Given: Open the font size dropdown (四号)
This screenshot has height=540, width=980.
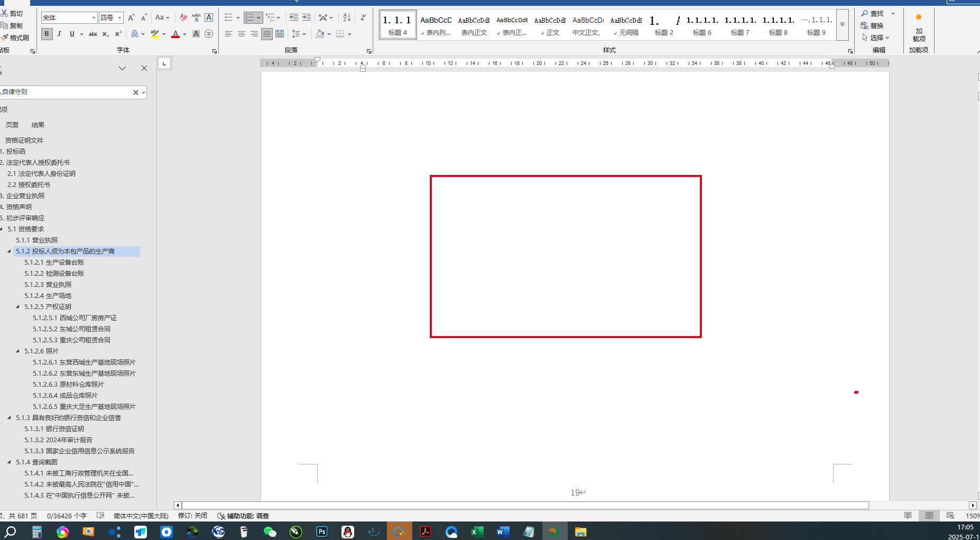Looking at the screenshot, I should click(120, 18).
